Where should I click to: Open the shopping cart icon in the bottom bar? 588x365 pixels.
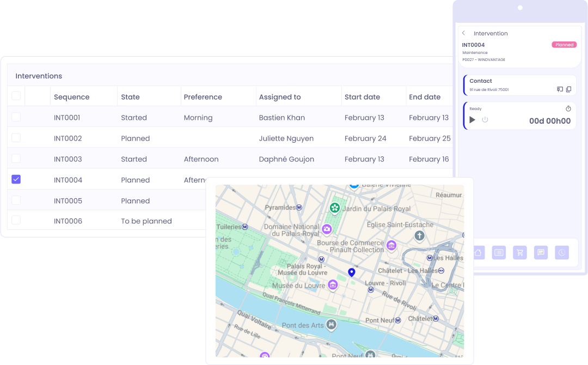(519, 252)
